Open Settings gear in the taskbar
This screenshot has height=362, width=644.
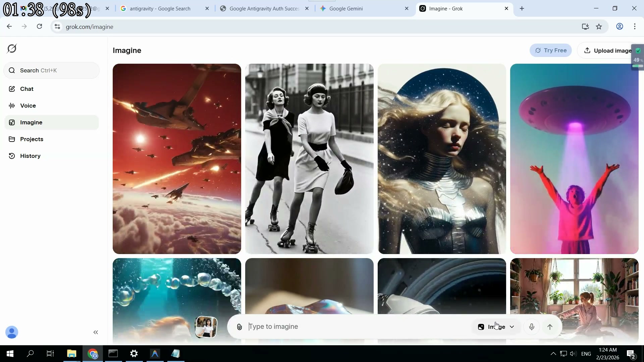pyautogui.click(x=134, y=354)
